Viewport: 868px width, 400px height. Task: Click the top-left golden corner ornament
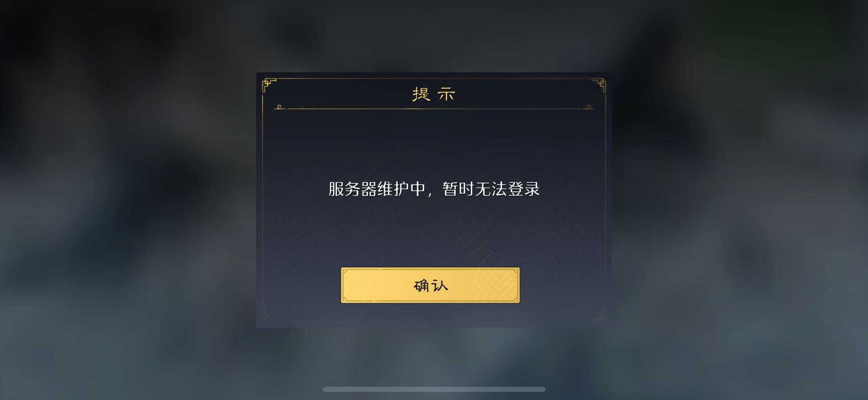269,85
